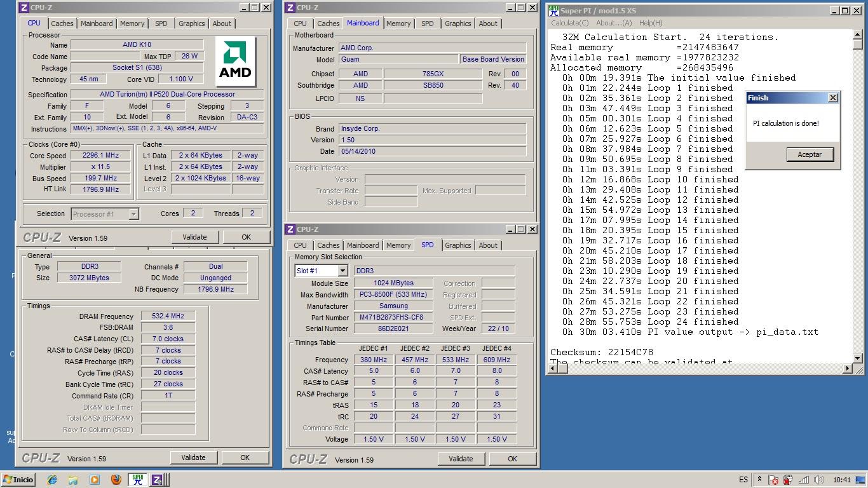Open CPU tab in Mainboard CPU-Z window
868x488 pixels.
click(x=300, y=24)
